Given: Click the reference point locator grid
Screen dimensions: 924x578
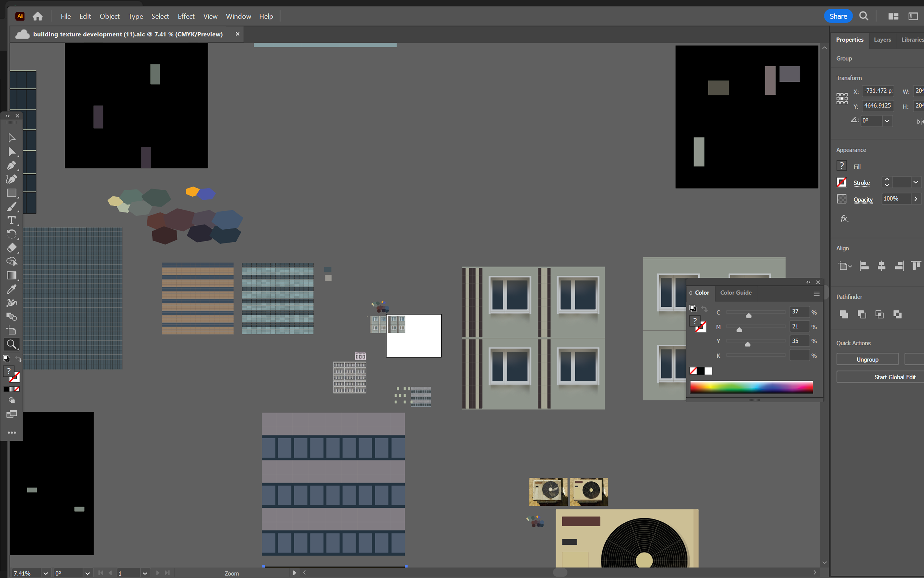Looking at the screenshot, I should click(842, 98).
